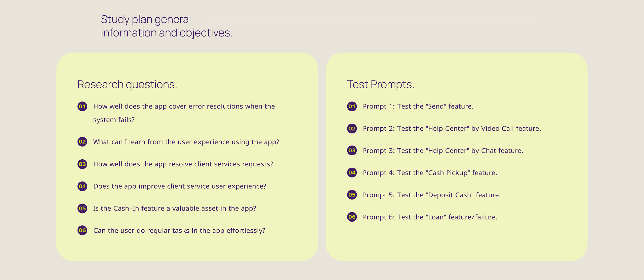Click the Prompt 1 "Send" feature text
The width and height of the screenshot is (644, 280).
tap(418, 107)
